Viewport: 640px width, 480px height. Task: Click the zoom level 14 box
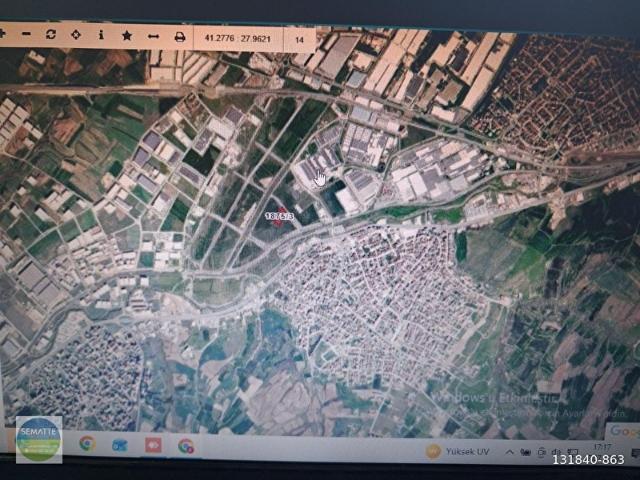299,40
